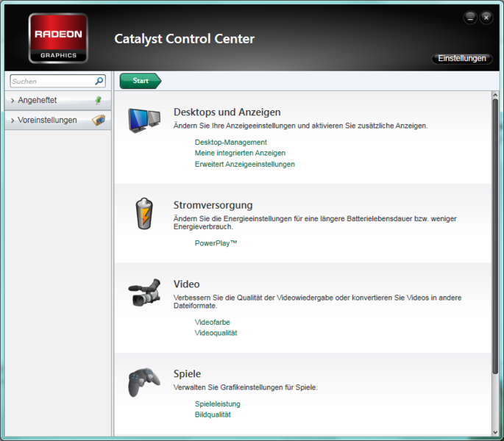Click the green pin icon beside Angeheftet

click(x=99, y=100)
